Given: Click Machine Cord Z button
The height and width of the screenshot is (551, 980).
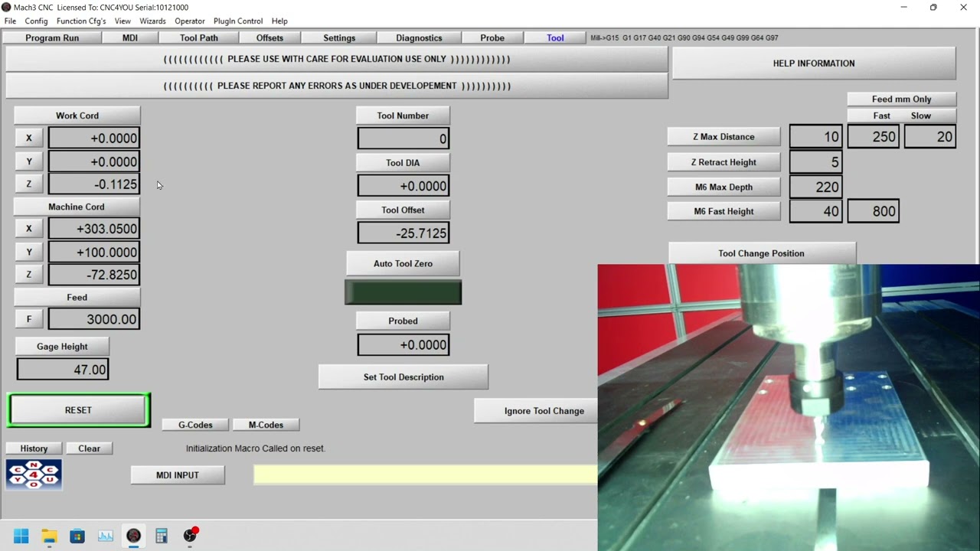Looking at the screenshot, I should [x=29, y=275].
